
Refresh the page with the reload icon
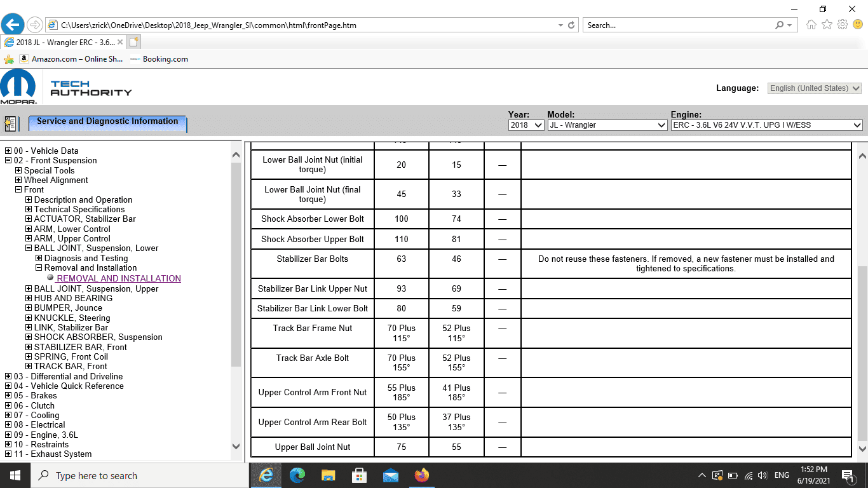click(x=571, y=25)
